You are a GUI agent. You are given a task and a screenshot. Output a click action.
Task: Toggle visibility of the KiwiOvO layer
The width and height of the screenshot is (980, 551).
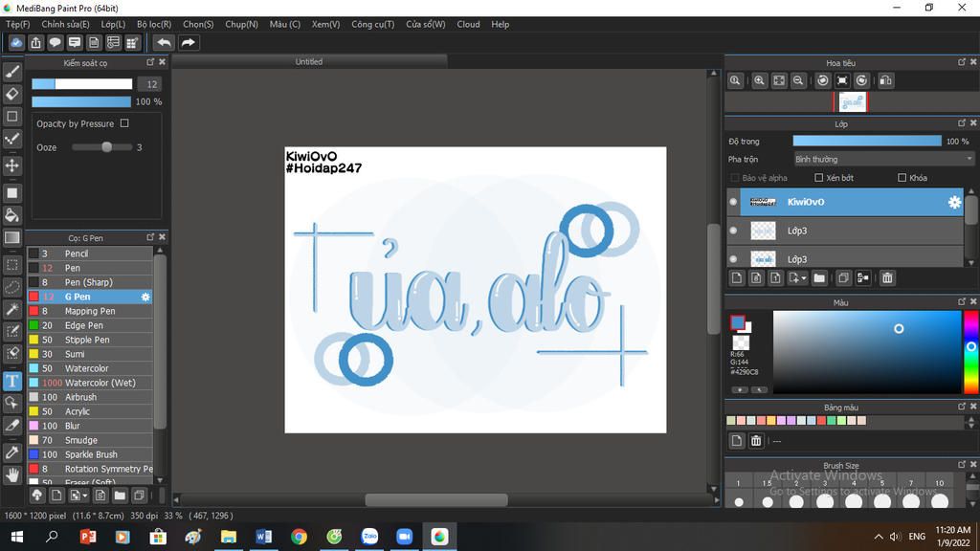click(x=733, y=202)
